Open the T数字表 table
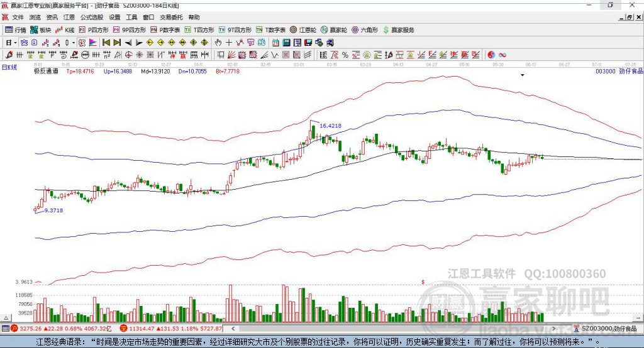644x348 pixels. pyautogui.click(x=270, y=30)
